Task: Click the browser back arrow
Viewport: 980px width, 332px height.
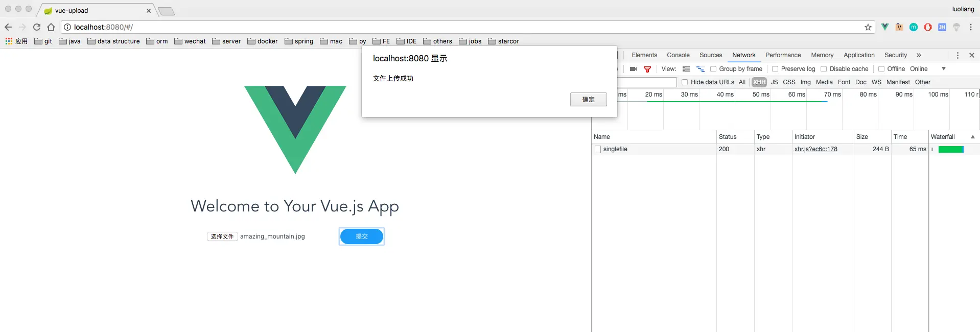Action: (x=8, y=27)
